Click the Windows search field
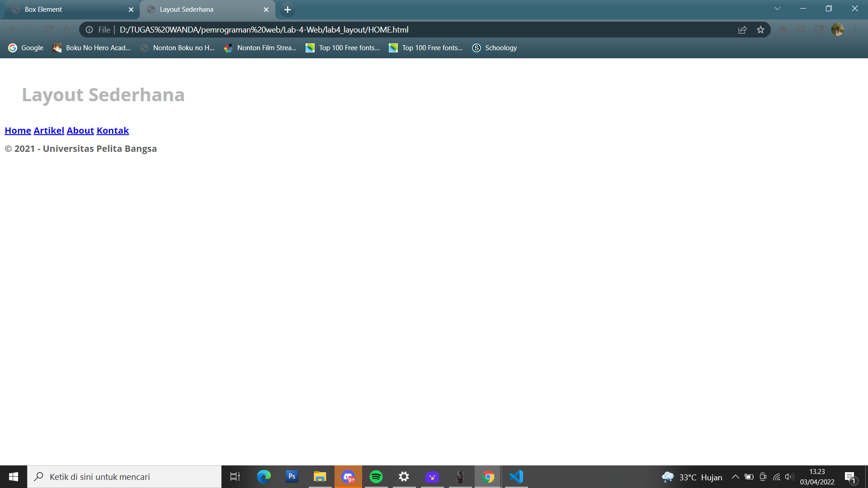Screen dimensions: 868x488 124,477
